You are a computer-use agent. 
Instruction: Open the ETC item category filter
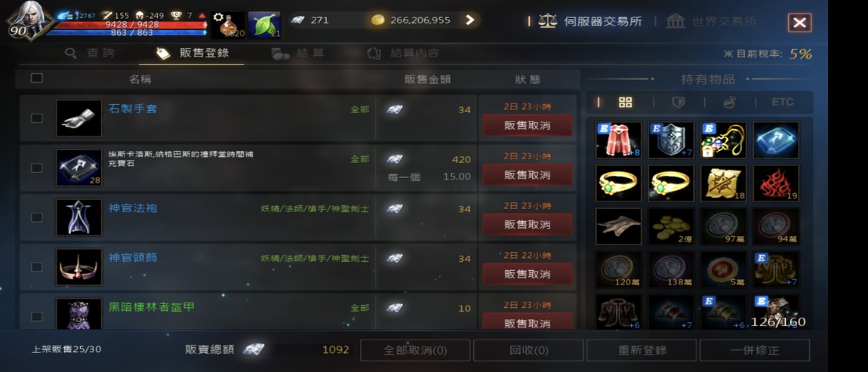(782, 102)
